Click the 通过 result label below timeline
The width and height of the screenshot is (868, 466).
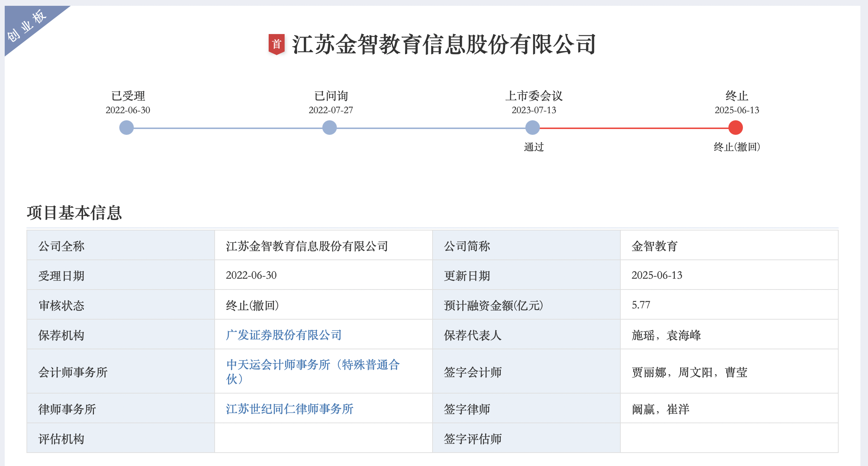coord(534,147)
